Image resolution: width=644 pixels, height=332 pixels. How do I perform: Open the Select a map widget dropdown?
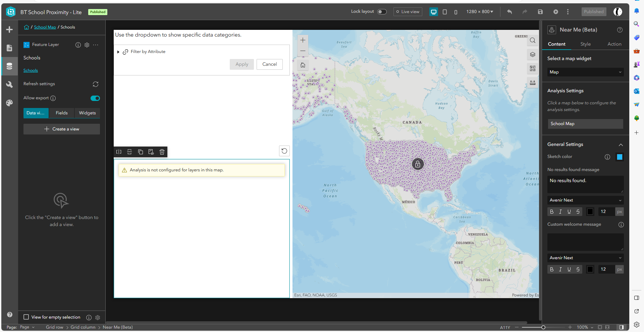click(586, 72)
